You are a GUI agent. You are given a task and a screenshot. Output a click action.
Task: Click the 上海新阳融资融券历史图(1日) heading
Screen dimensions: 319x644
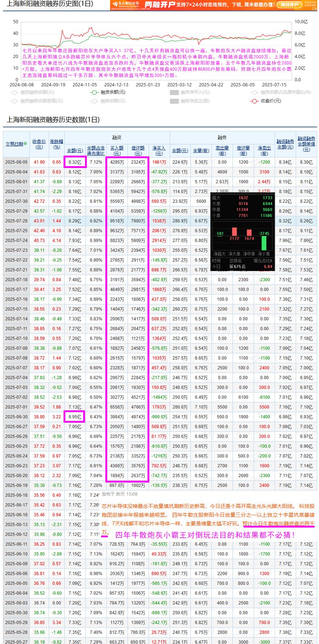(50, 4)
